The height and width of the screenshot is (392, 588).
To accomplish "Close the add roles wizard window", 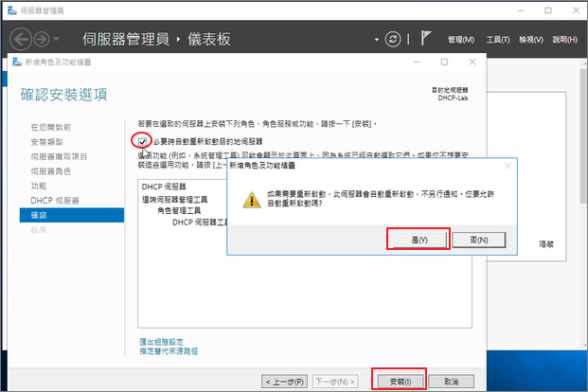I will [x=472, y=62].
